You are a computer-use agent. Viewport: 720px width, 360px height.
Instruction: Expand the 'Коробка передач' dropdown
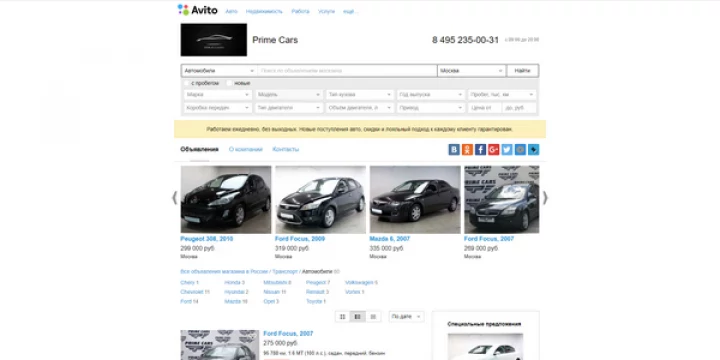point(218,108)
